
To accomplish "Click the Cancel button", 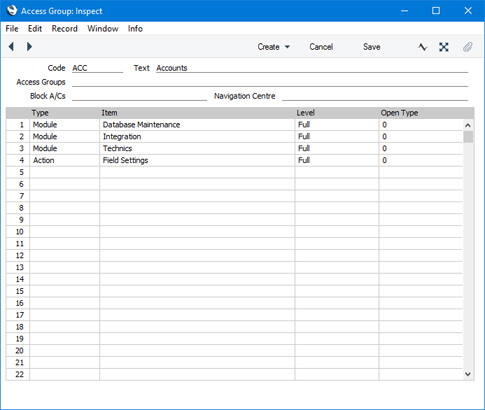I will pos(321,47).
